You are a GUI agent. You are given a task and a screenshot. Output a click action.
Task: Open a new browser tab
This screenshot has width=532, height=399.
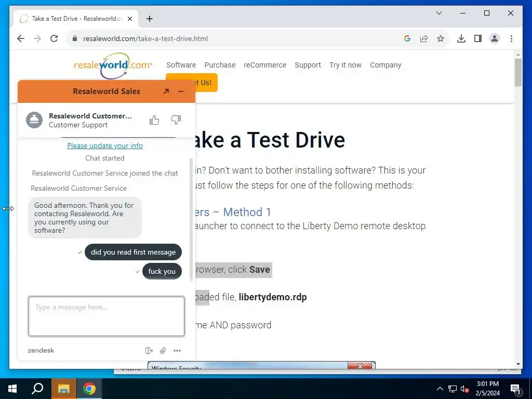pyautogui.click(x=150, y=19)
